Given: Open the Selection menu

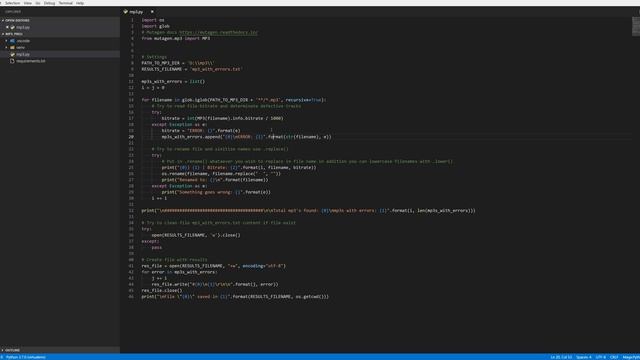Looking at the screenshot, I should (12, 3).
